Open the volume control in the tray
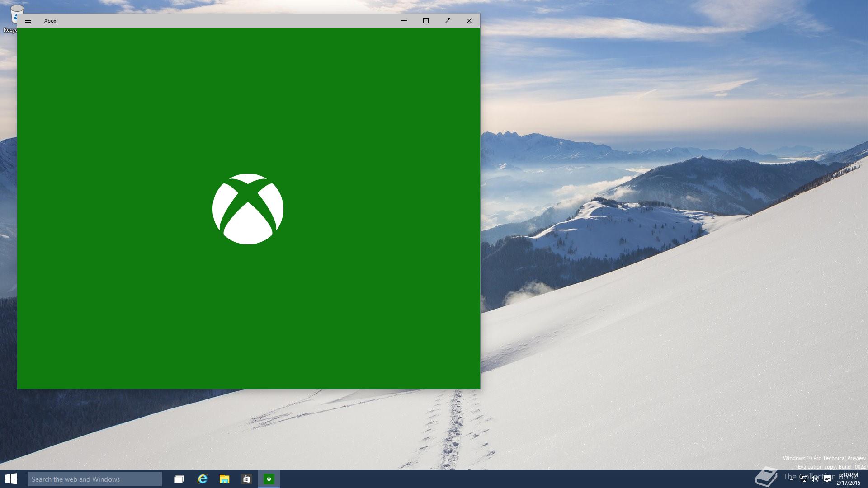The width and height of the screenshot is (868, 488). pyautogui.click(x=815, y=479)
